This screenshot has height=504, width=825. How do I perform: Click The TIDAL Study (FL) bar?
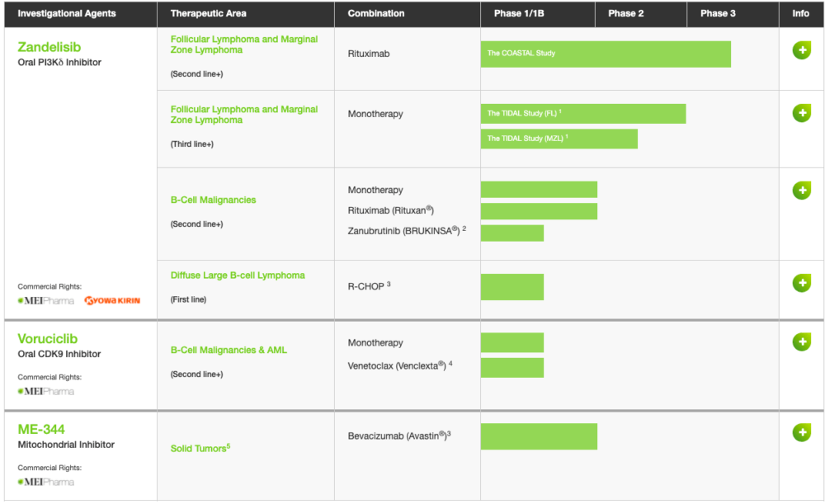pos(583,114)
